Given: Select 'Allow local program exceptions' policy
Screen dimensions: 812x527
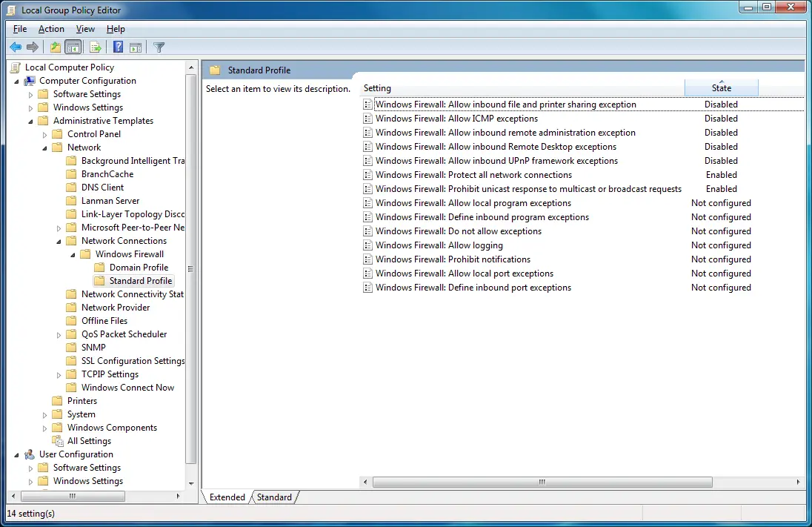Looking at the screenshot, I should (473, 203).
